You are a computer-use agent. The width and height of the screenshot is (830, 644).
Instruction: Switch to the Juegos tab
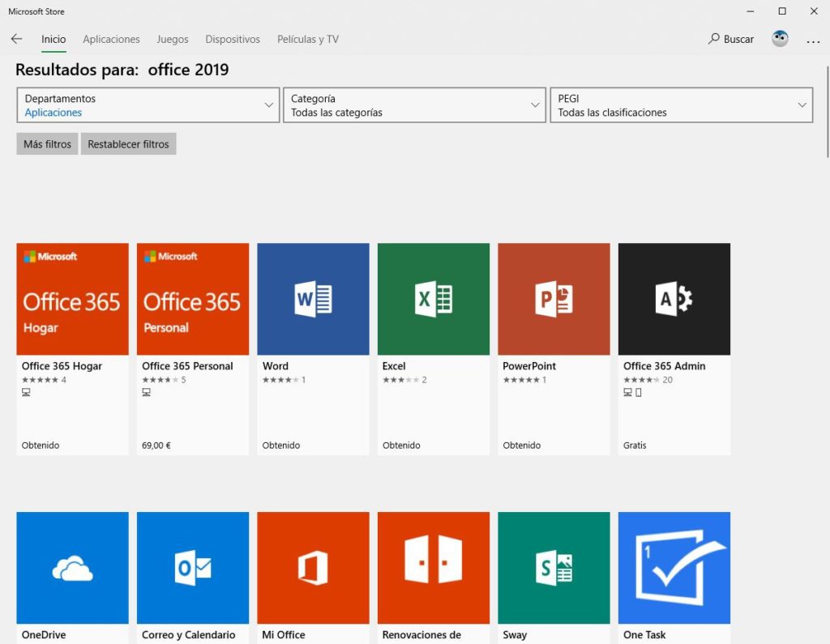pos(173,39)
